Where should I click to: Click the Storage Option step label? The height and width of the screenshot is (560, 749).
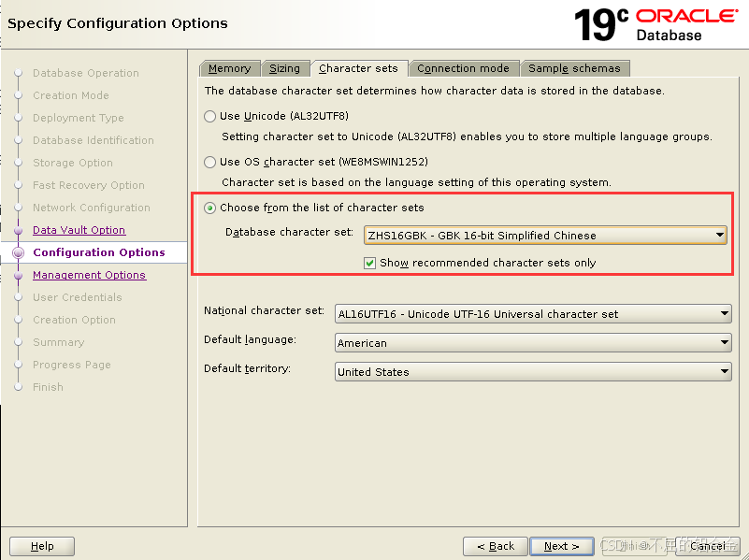click(x=73, y=163)
